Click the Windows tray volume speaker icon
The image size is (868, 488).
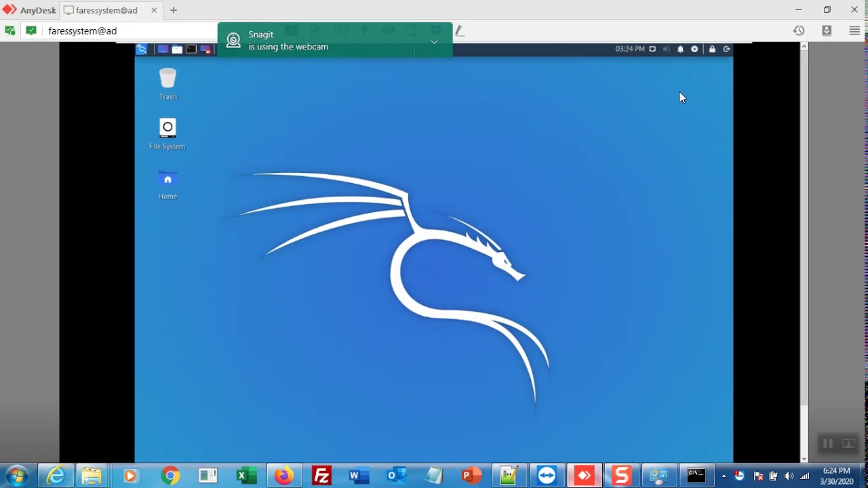click(x=789, y=476)
